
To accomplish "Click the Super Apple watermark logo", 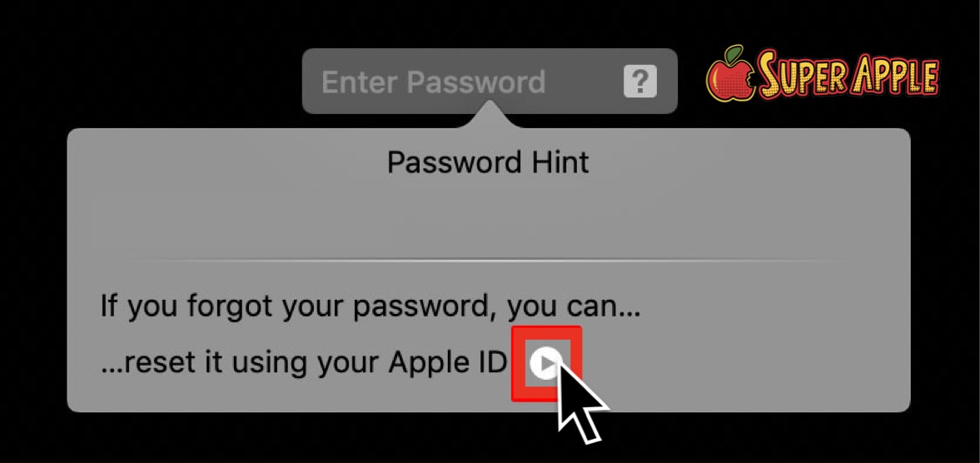I will (x=823, y=74).
